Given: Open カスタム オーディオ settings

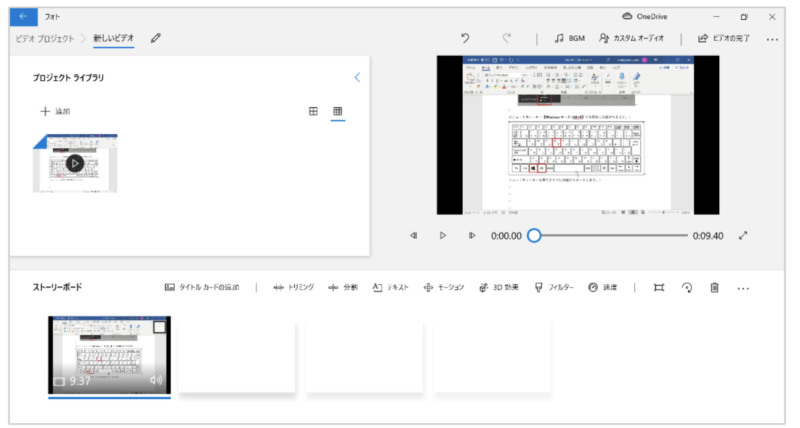Looking at the screenshot, I should pyautogui.click(x=632, y=39).
